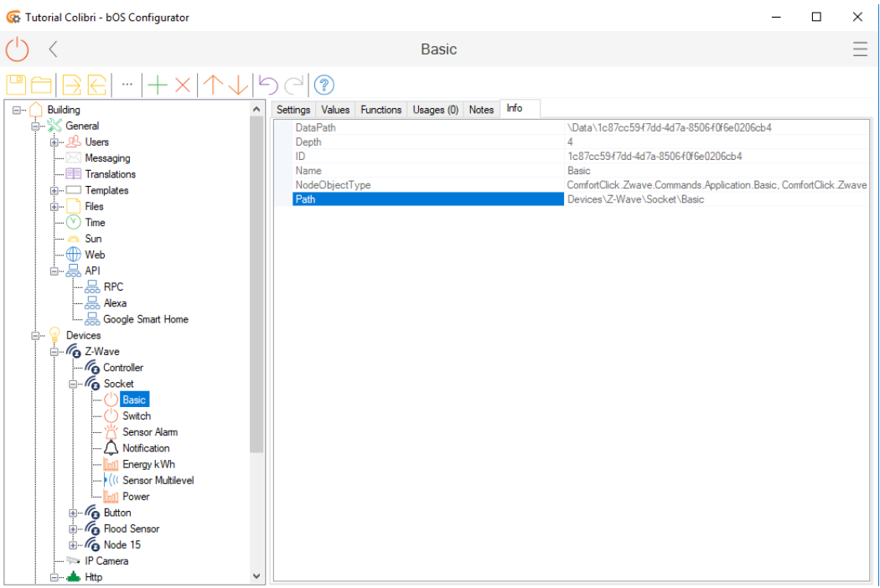
Task: Expand the Flood Sensor node
Action: (x=73, y=529)
